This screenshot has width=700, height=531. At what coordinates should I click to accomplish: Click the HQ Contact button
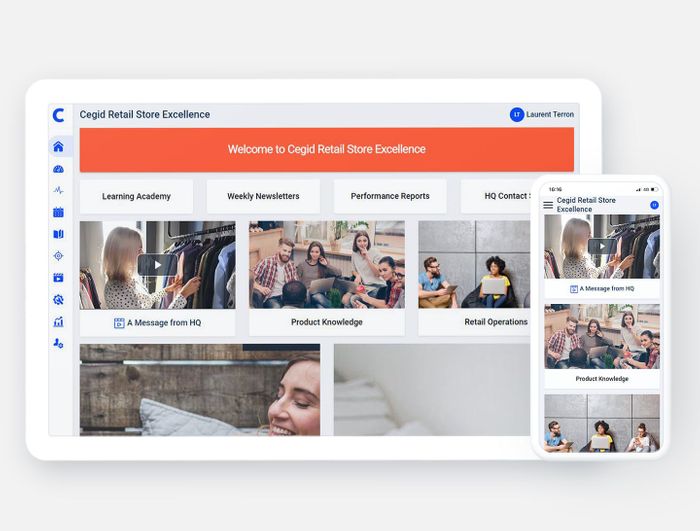[497, 196]
